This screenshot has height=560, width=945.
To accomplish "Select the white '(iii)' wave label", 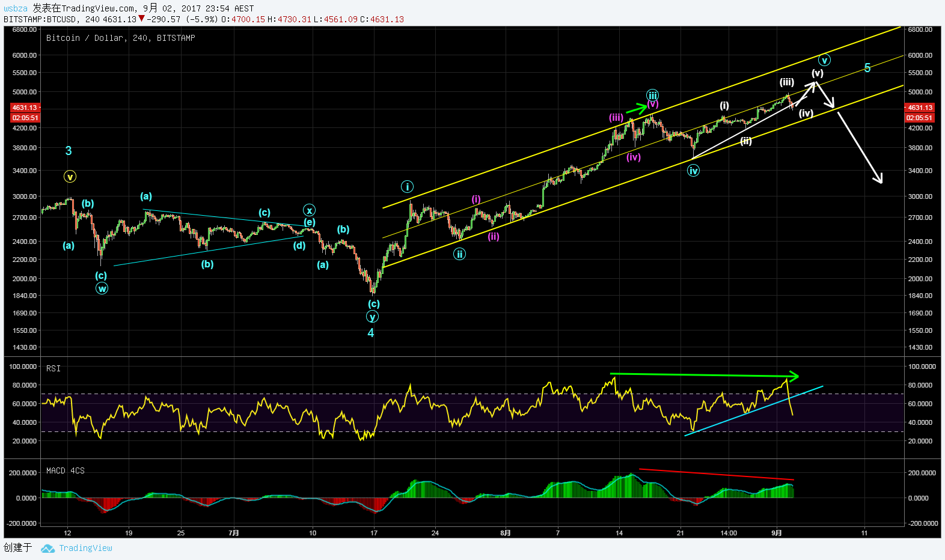I will pyautogui.click(x=787, y=82).
